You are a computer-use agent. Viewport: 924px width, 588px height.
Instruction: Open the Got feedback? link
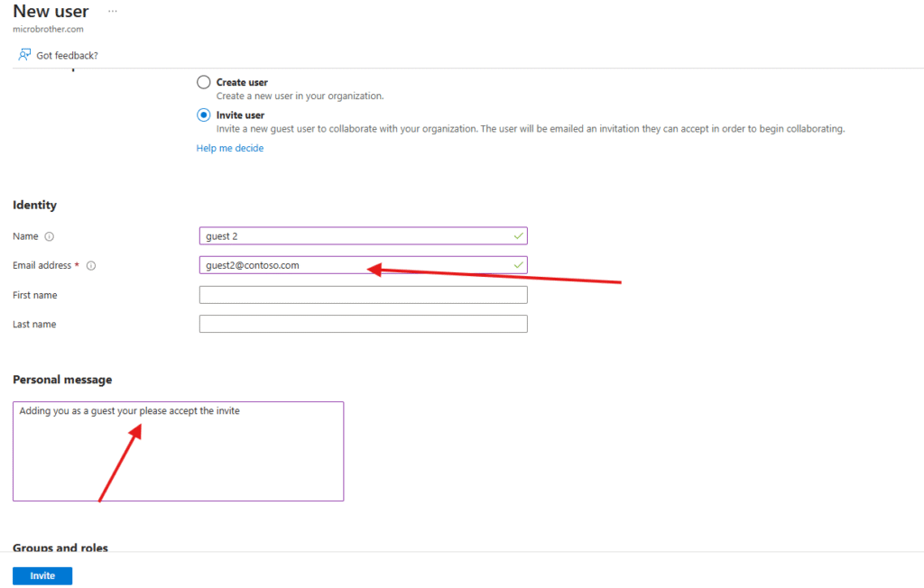67,56
